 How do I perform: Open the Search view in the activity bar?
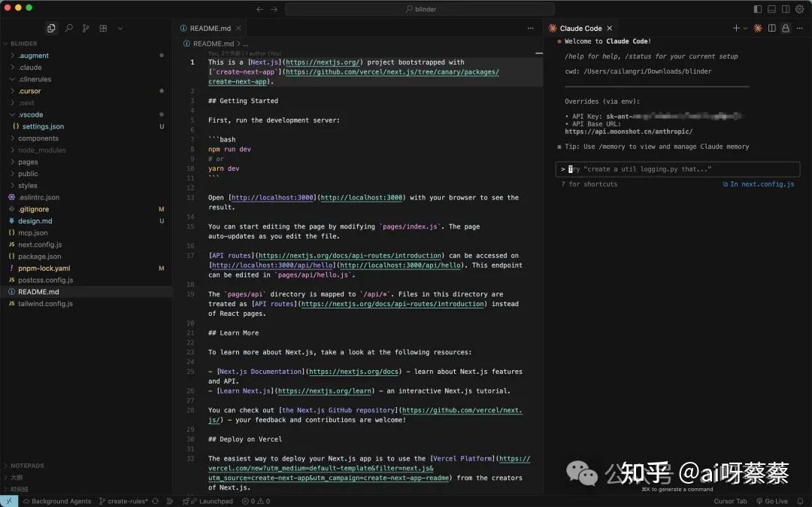68,27
